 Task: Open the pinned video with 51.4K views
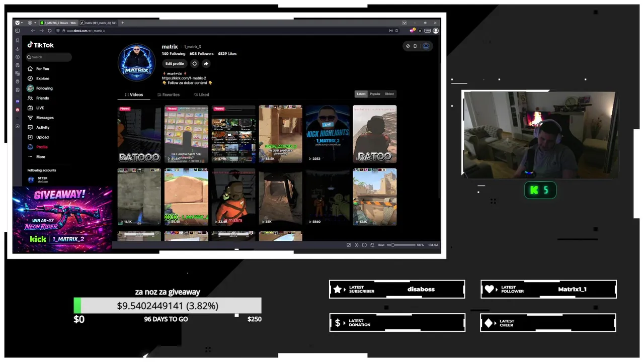pos(186,134)
